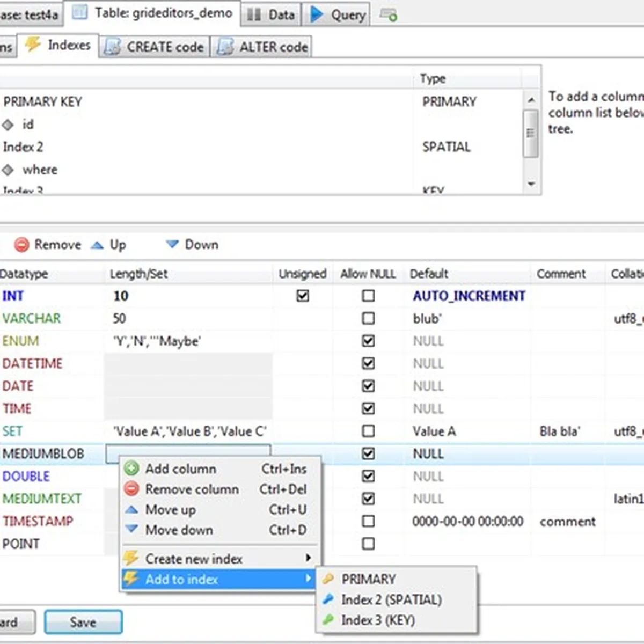Click the red Remove icon in index toolbar

coord(21,245)
